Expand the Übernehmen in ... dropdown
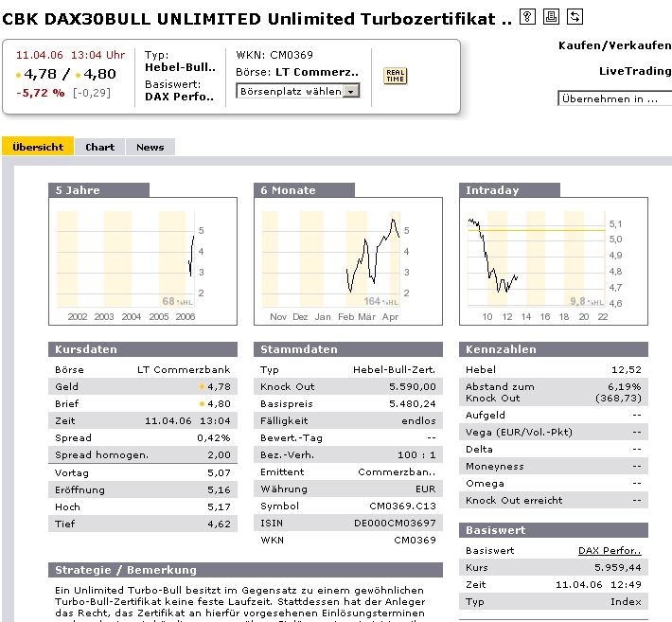 [614, 98]
